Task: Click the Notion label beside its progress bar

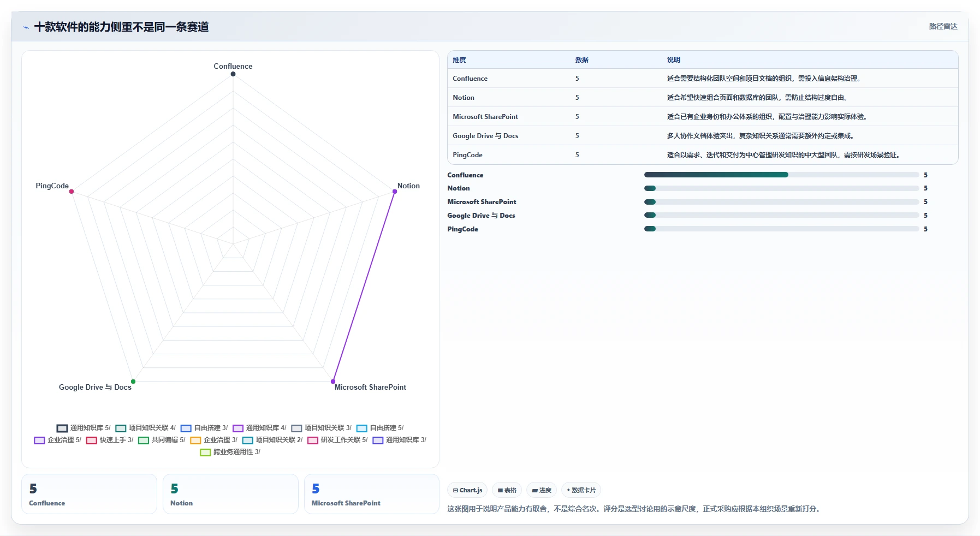Action: click(459, 188)
